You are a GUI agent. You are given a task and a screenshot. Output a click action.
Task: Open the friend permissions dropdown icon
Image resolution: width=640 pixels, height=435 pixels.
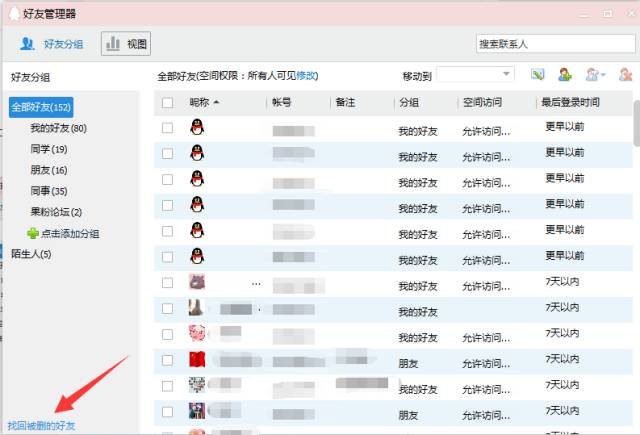coord(595,75)
